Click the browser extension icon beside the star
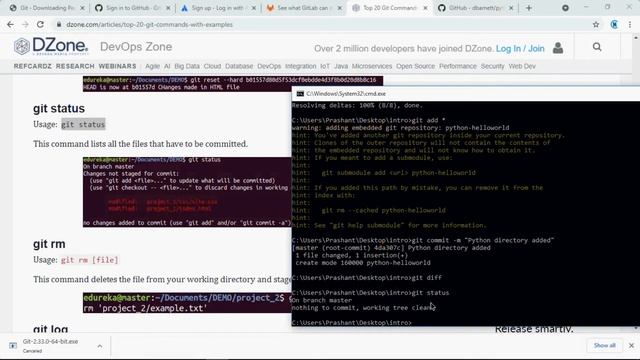Viewport: 640px width, 360px height. click(x=614, y=24)
